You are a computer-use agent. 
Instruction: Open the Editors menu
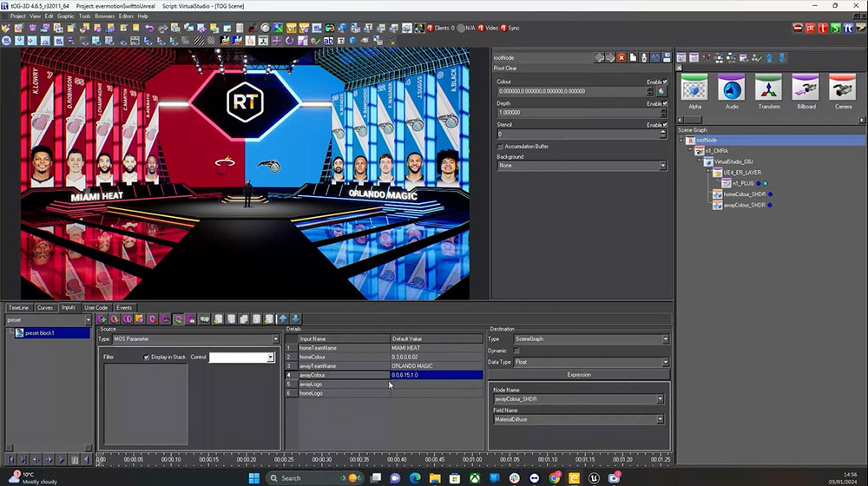pos(126,16)
